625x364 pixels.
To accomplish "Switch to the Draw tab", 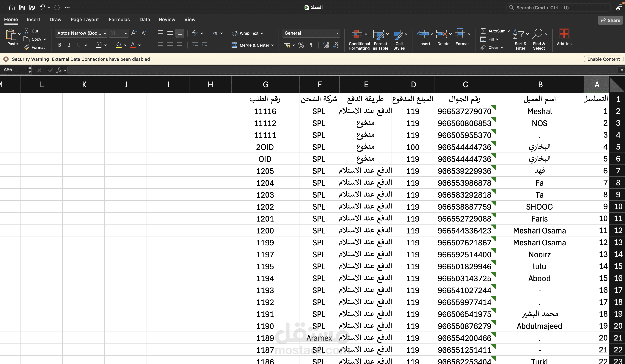I will [x=55, y=20].
